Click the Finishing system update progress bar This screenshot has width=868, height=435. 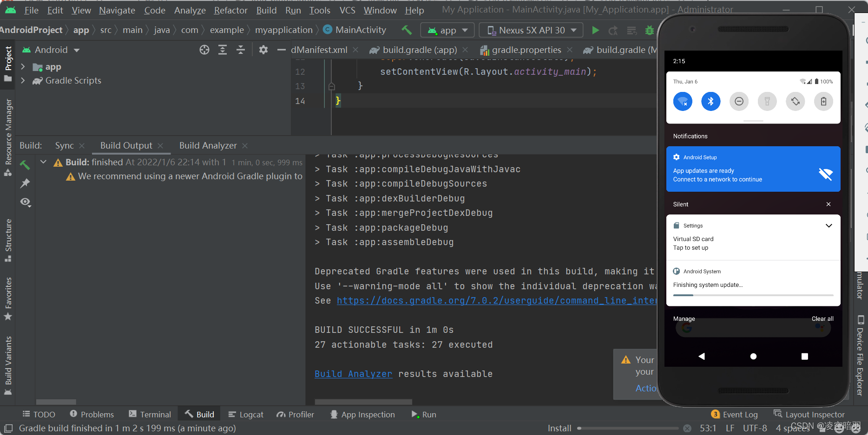(753, 295)
